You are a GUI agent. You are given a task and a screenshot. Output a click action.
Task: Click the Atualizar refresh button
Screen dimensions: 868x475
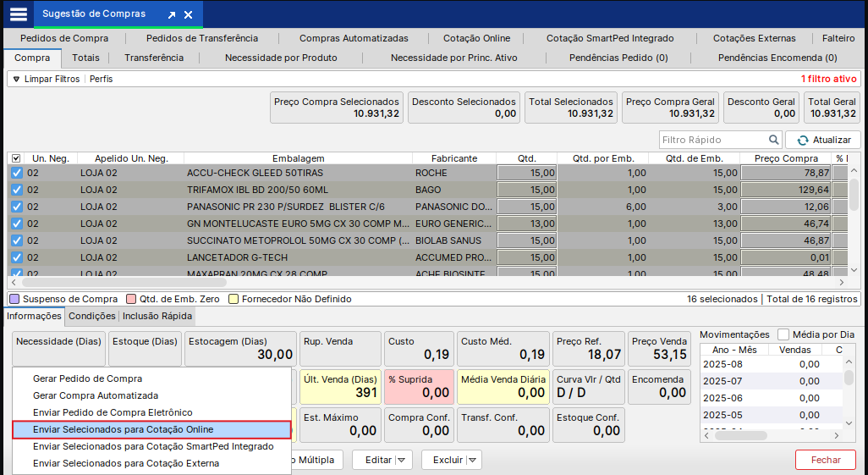click(822, 140)
